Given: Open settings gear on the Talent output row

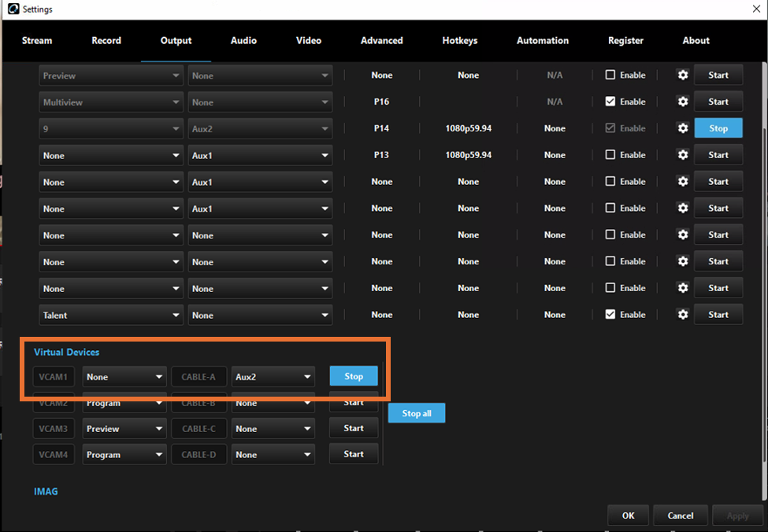Looking at the screenshot, I should coord(682,314).
